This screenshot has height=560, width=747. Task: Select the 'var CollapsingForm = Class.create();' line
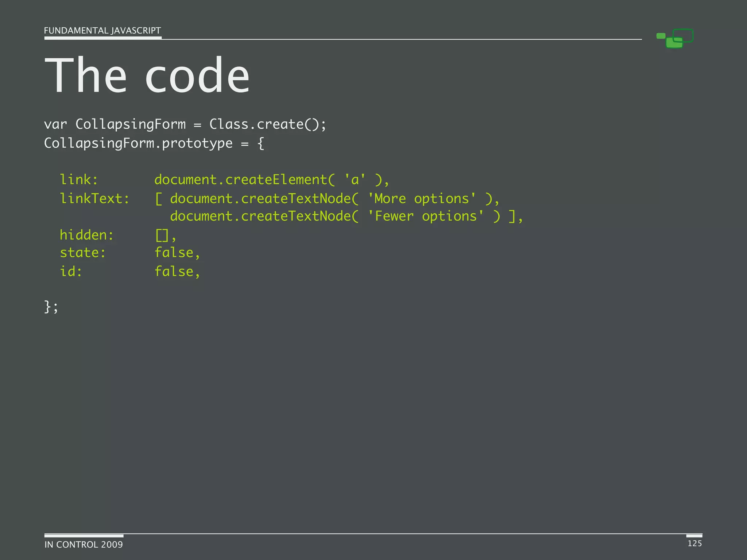click(x=185, y=124)
